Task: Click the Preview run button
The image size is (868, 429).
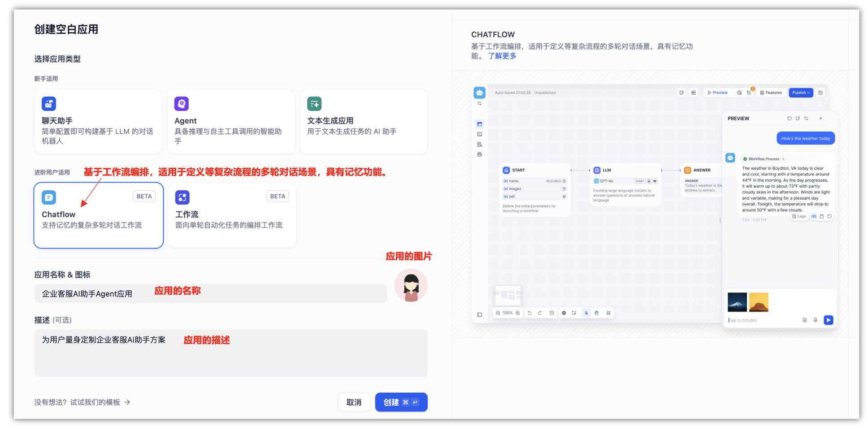Action: (x=717, y=93)
